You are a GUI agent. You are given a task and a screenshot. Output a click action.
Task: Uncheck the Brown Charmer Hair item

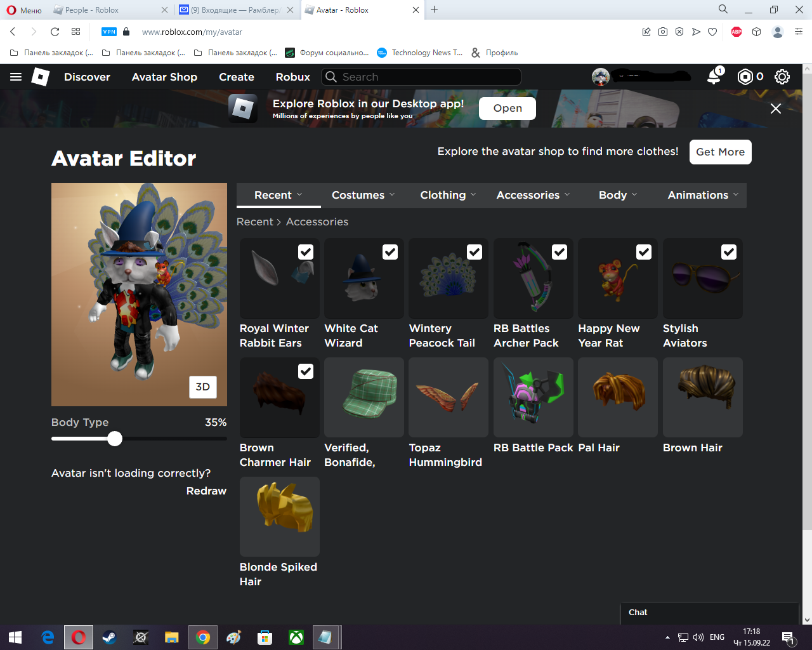tap(306, 371)
